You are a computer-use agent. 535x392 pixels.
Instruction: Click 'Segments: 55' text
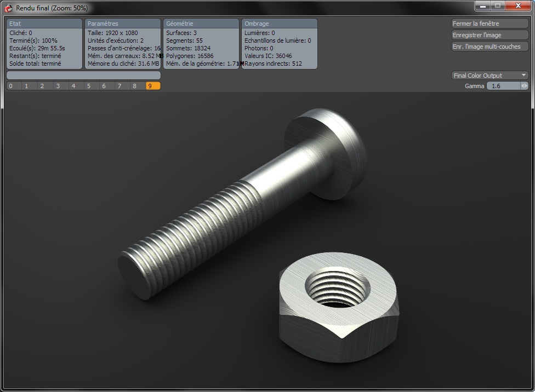click(184, 41)
